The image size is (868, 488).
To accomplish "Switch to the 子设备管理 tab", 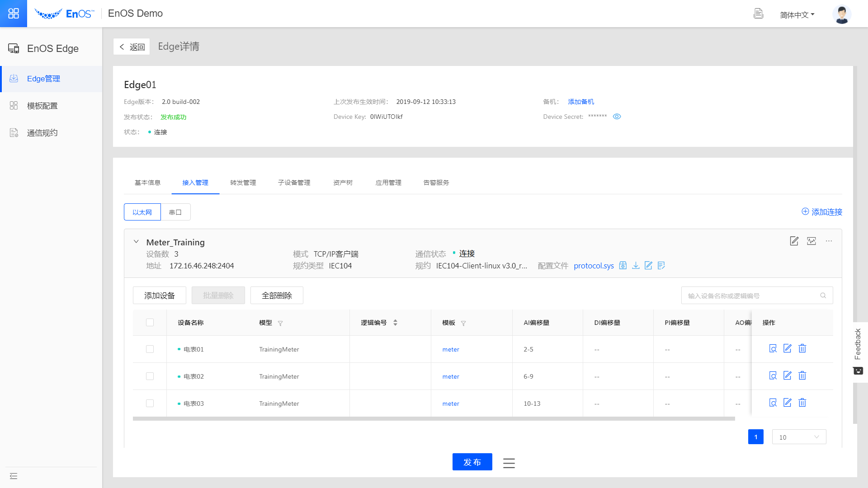I will (294, 183).
